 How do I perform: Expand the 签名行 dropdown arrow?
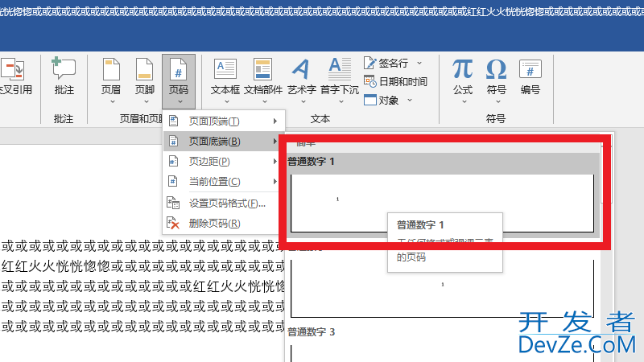point(419,63)
